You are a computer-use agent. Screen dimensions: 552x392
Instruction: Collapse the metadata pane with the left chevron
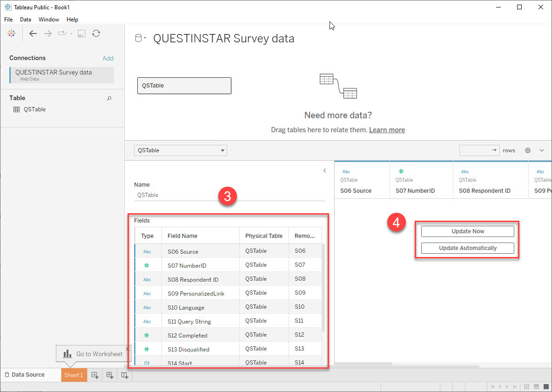tap(324, 170)
